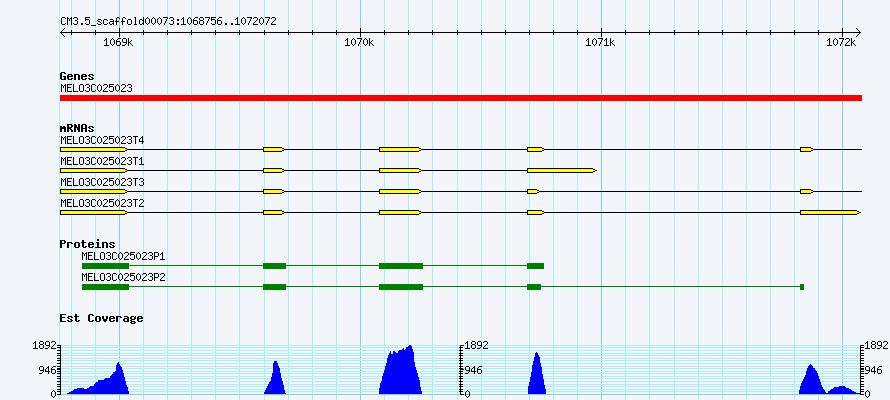Open the MELO3C025023P2 protein label
Image resolution: width=890 pixels, height=400 pixels.
coord(123,277)
